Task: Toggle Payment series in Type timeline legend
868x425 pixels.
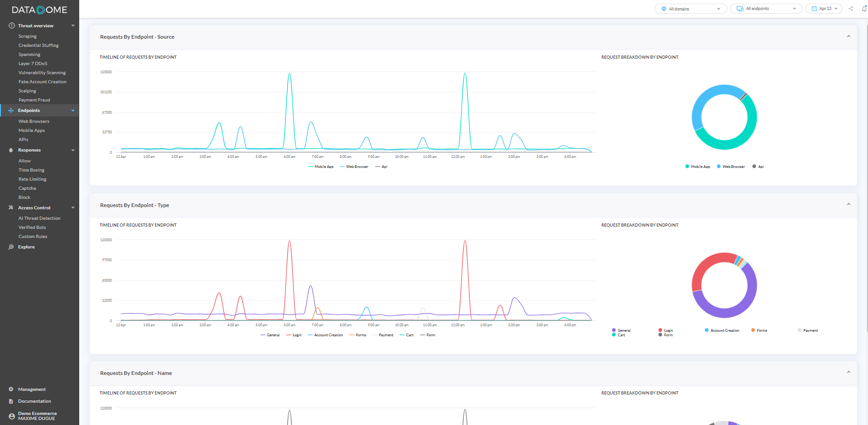Action: point(383,335)
